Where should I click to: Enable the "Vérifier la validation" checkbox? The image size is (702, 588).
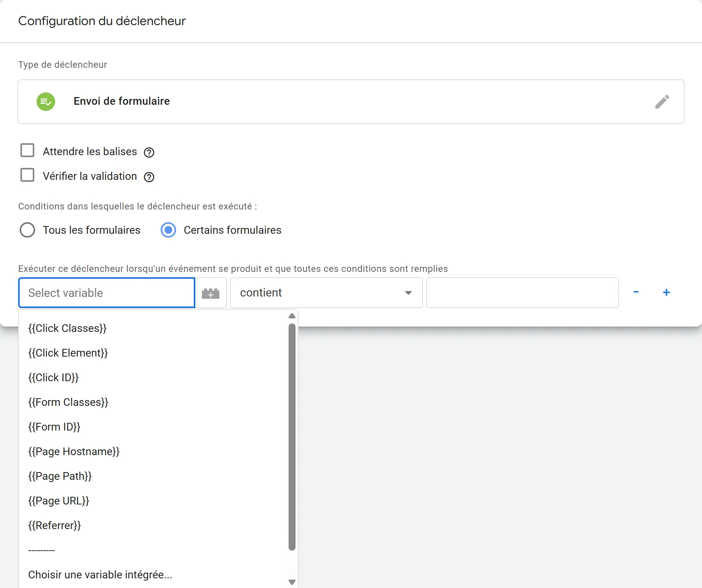[27, 175]
